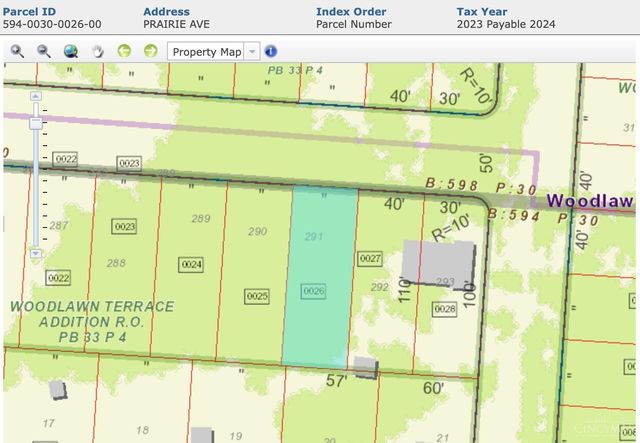Viewport: 640px width, 443px height.
Task: Click parcel label 0025 on map
Action: pos(257,297)
